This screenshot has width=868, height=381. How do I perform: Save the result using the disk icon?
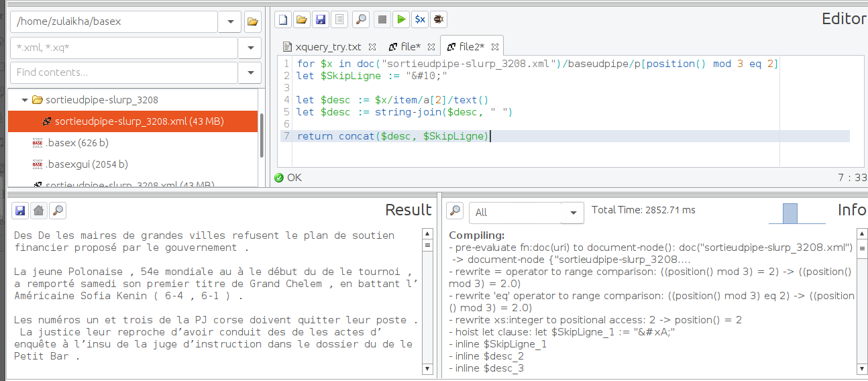click(x=20, y=211)
